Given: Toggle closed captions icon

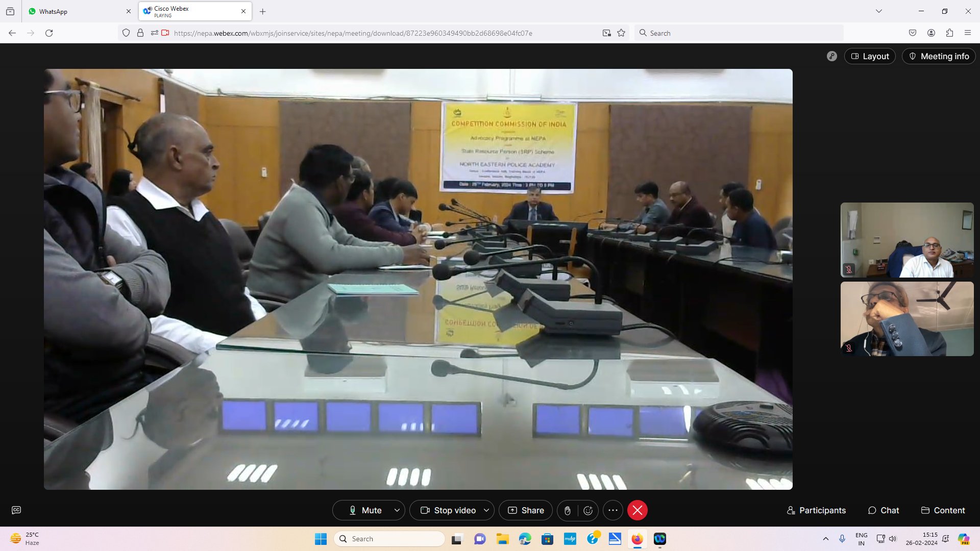Looking at the screenshot, I should coord(16,510).
